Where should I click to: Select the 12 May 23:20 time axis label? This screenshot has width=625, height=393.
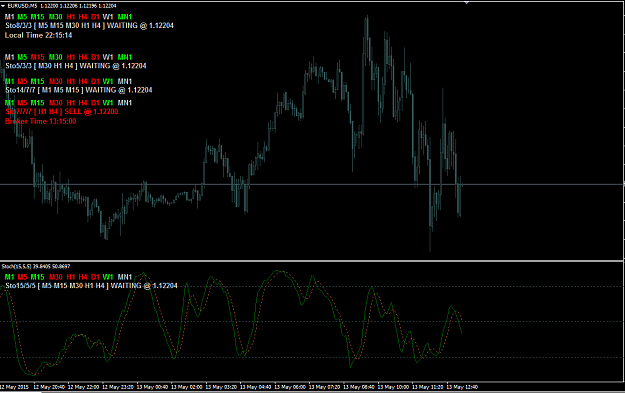(118, 387)
